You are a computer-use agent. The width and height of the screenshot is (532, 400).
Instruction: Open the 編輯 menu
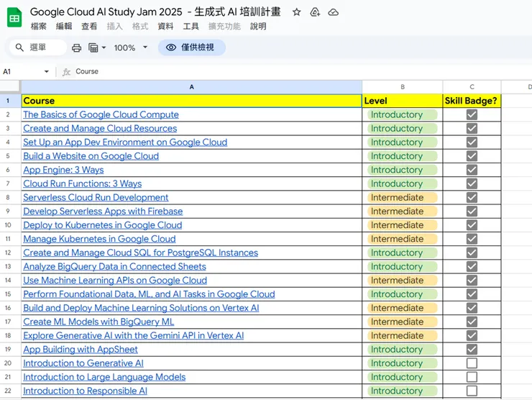pos(64,26)
